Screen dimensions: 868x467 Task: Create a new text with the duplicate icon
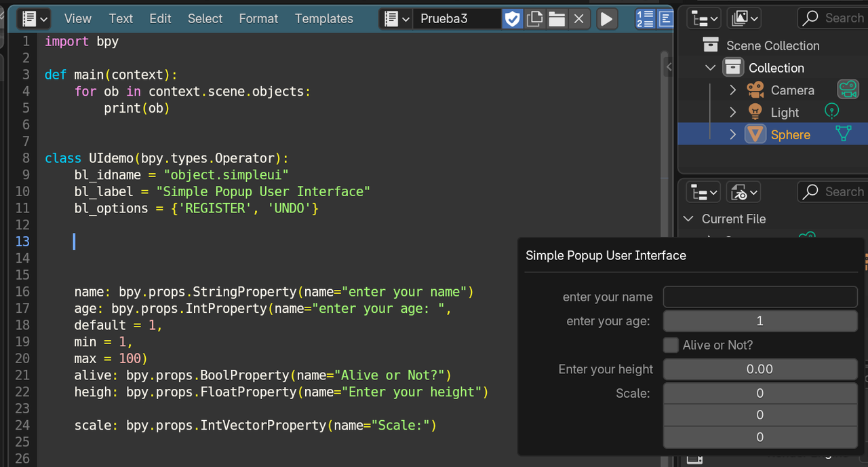534,19
